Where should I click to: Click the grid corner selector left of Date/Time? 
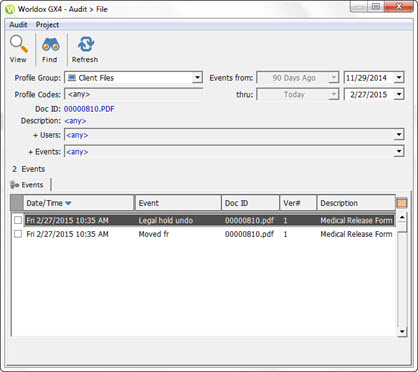pos(17,203)
